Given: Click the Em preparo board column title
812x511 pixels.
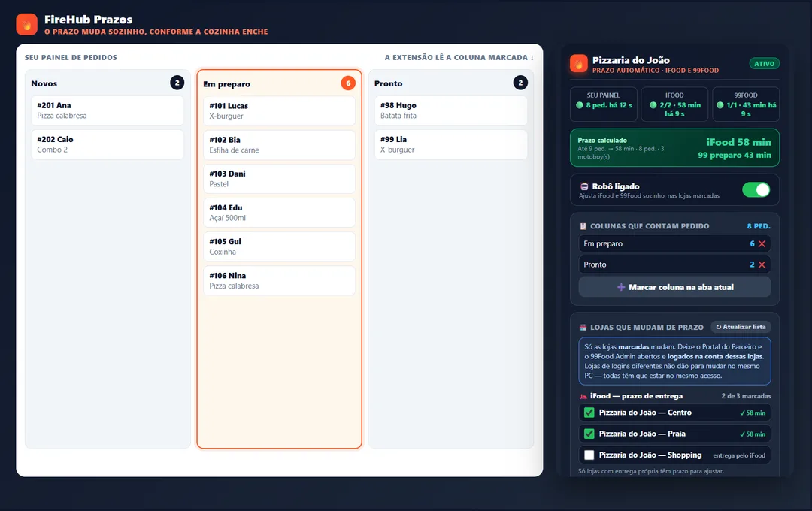Looking at the screenshot, I should click(x=226, y=84).
